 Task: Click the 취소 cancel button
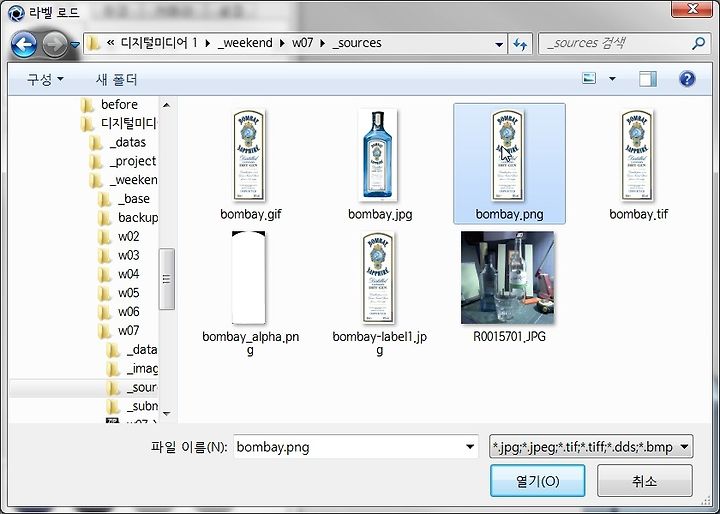645,481
